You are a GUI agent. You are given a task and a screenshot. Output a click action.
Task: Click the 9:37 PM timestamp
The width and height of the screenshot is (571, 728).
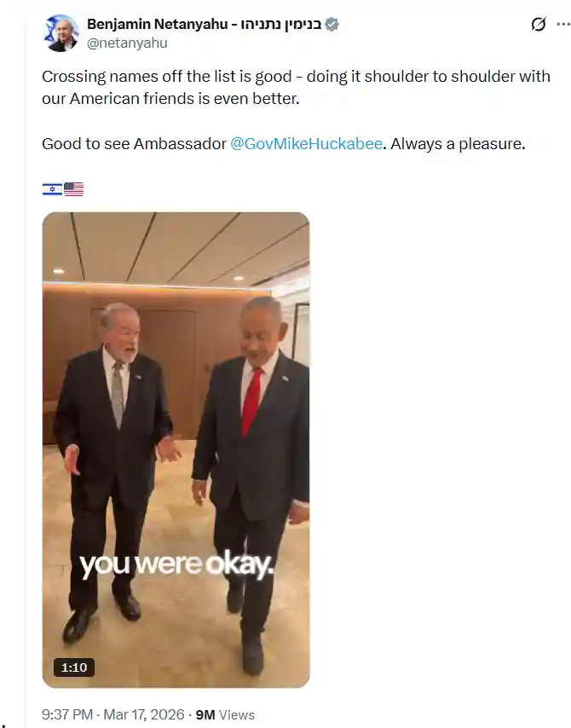pyautogui.click(x=67, y=714)
